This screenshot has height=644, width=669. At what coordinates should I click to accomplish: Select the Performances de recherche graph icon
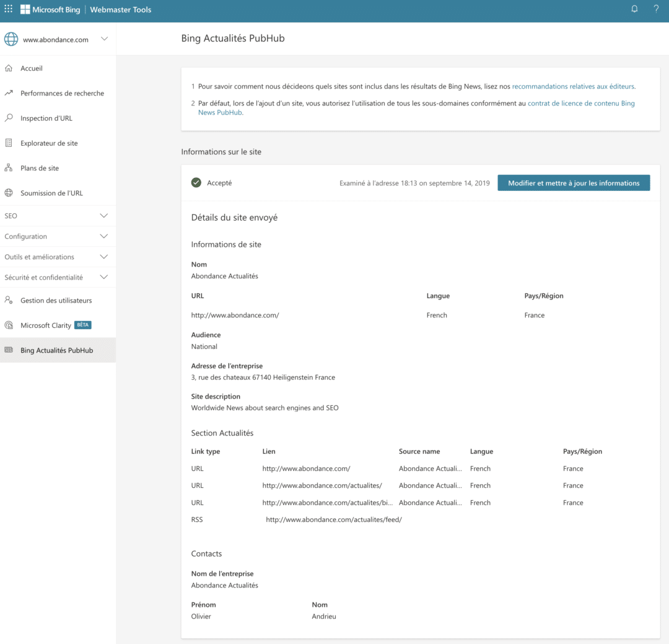point(10,93)
